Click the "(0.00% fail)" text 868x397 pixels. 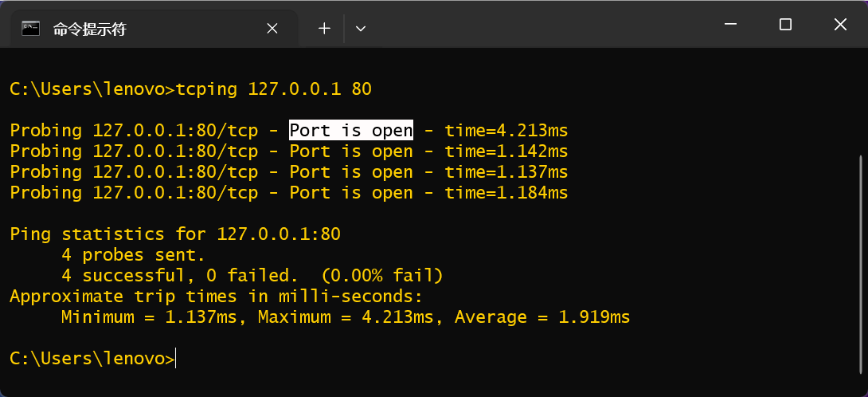tap(382, 276)
